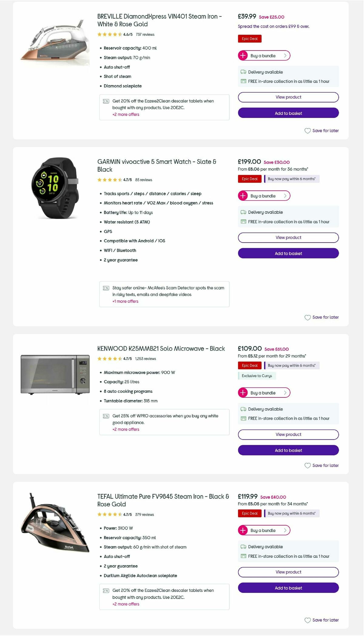Screen dimensions: 364x636
Task: Expand +2 more offers under the Breville iron
Action: [x=126, y=114]
